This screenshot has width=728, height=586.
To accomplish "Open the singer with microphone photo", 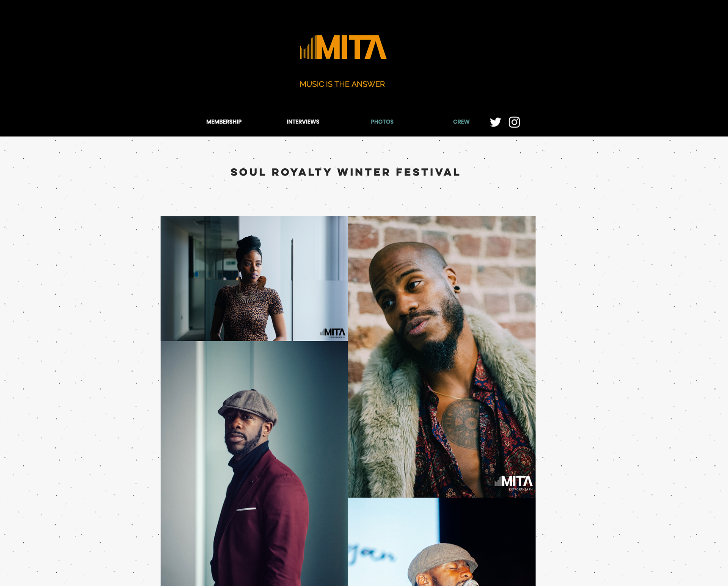I will click(442, 542).
